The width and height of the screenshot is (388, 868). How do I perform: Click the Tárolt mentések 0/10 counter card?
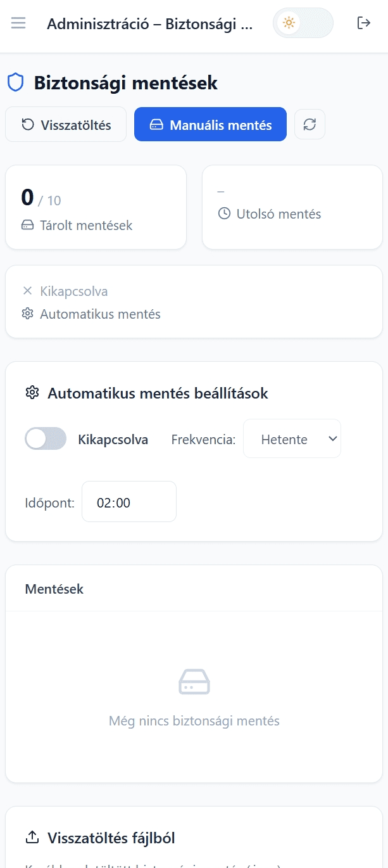96,207
